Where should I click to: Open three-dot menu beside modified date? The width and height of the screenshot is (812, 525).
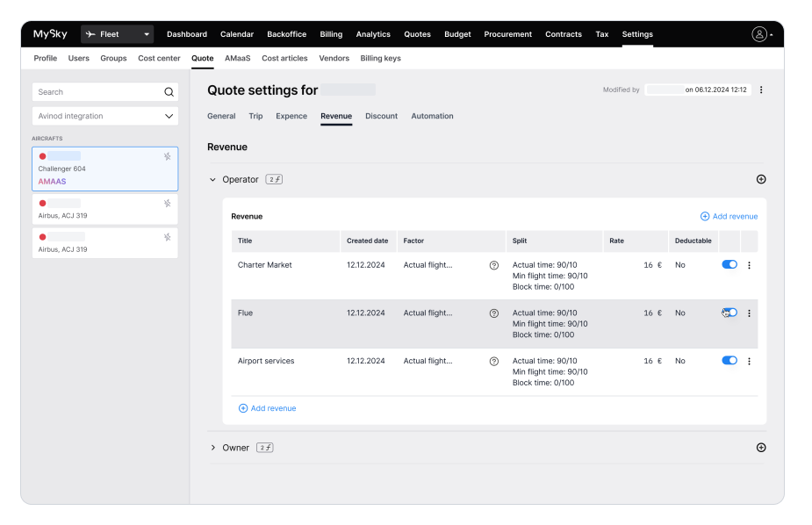(x=761, y=90)
